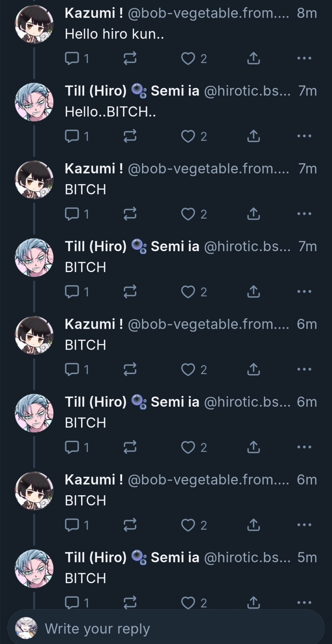Like Till's "Hello..BITCH.." post

tap(188, 136)
